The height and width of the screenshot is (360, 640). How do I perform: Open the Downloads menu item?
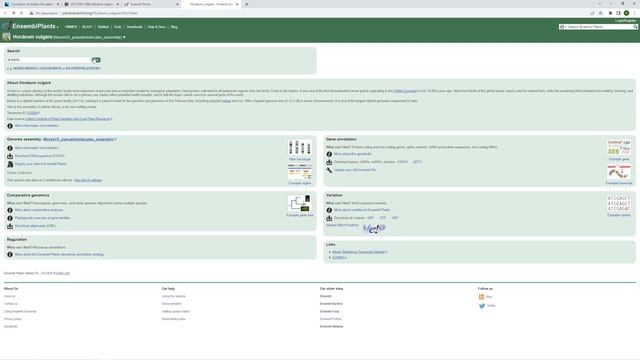pyautogui.click(x=134, y=27)
